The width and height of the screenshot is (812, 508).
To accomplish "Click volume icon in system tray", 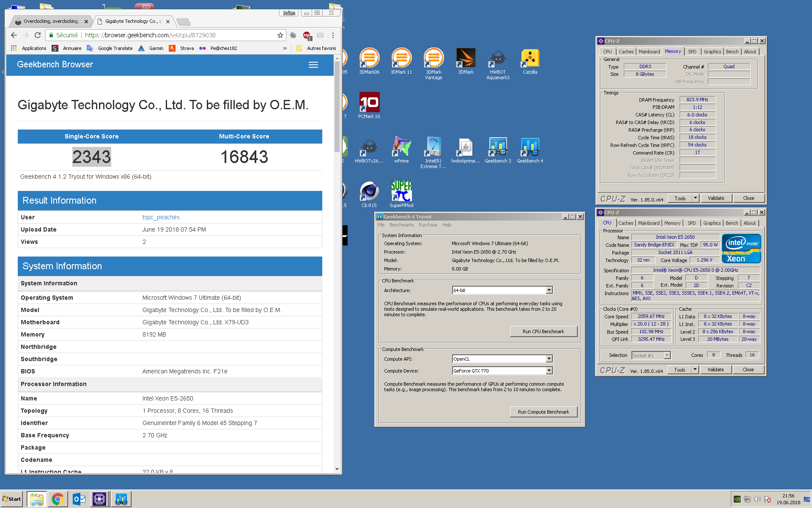I will 757,499.
